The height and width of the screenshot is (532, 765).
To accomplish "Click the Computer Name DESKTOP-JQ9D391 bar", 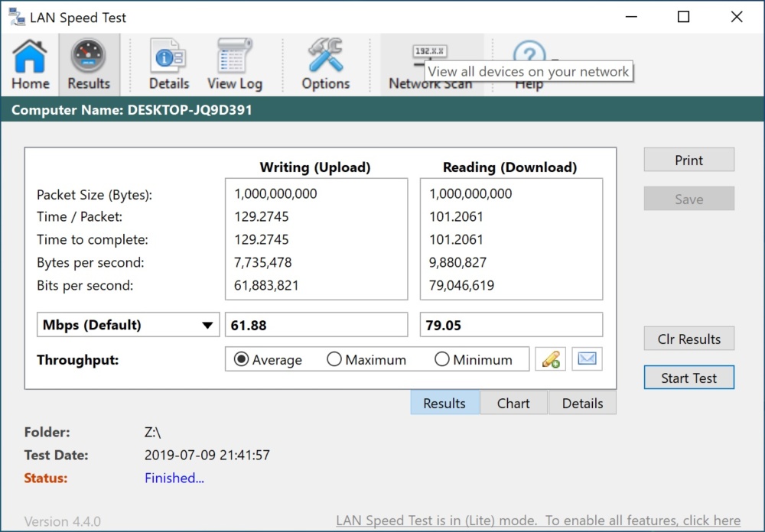I will point(382,109).
